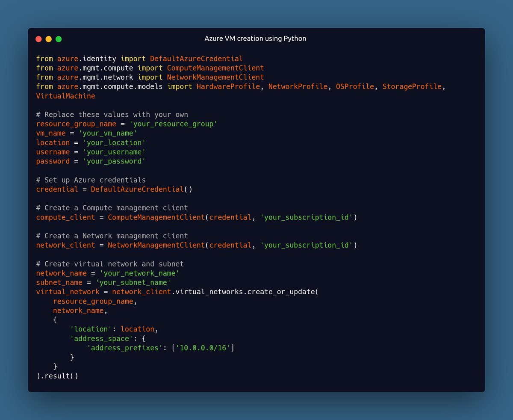This screenshot has height=420, width=513.
Task: Click comment '# Create a Compute management client'
Action: [112, 208]
